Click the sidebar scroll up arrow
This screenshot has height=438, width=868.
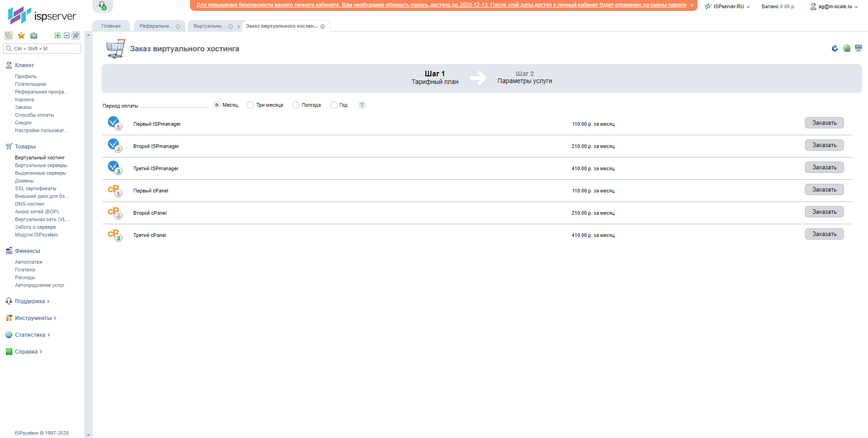(88, 35)
